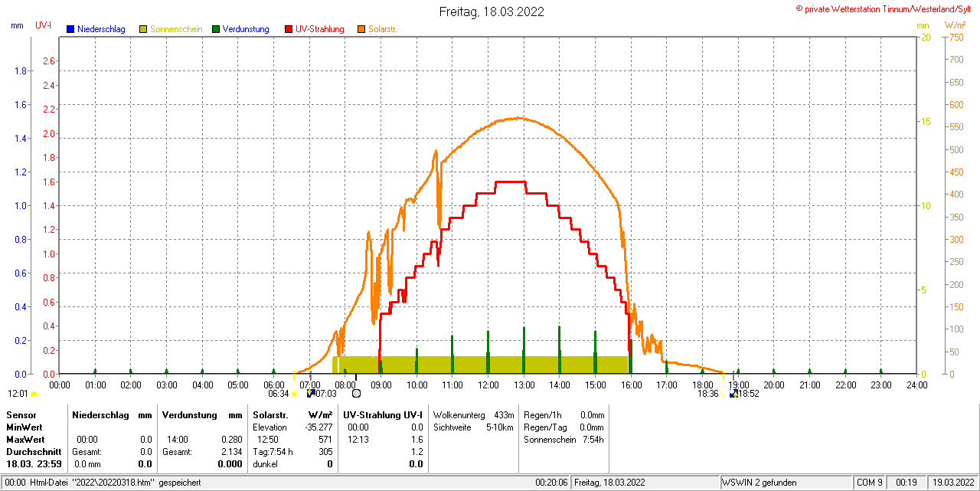Click the UV-Strahlung UV-I column header
This screenshot has height=491, width=980.
click(383, 414)
